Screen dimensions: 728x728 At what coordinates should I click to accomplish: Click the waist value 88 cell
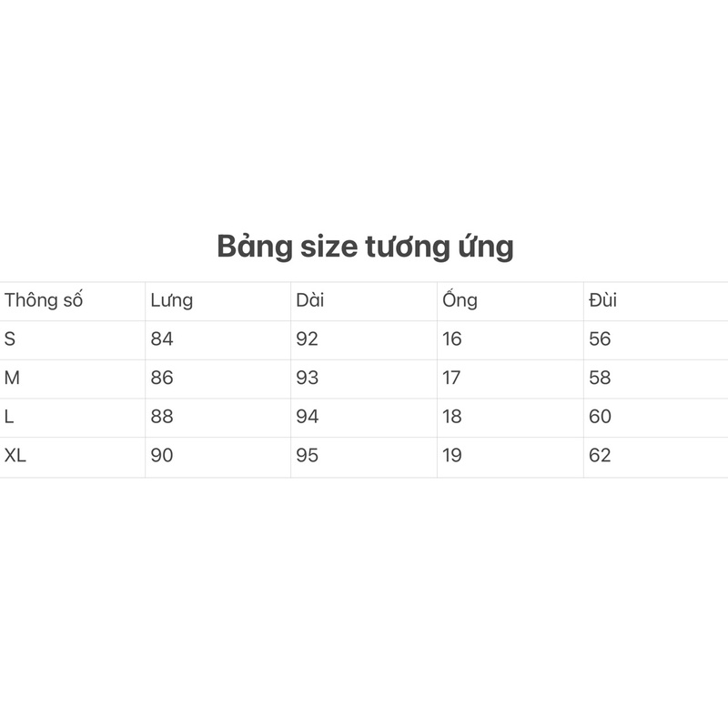tap(162, 417)
